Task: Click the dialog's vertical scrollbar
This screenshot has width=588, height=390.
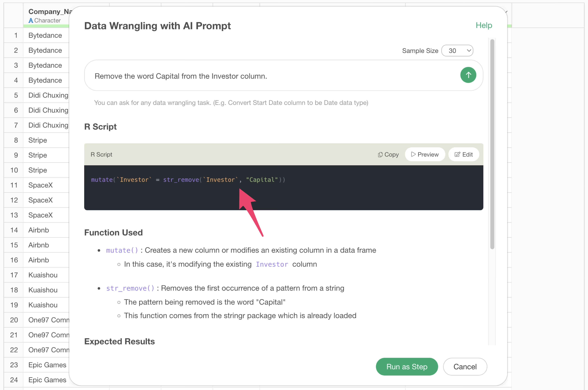Action: point(492,144)
